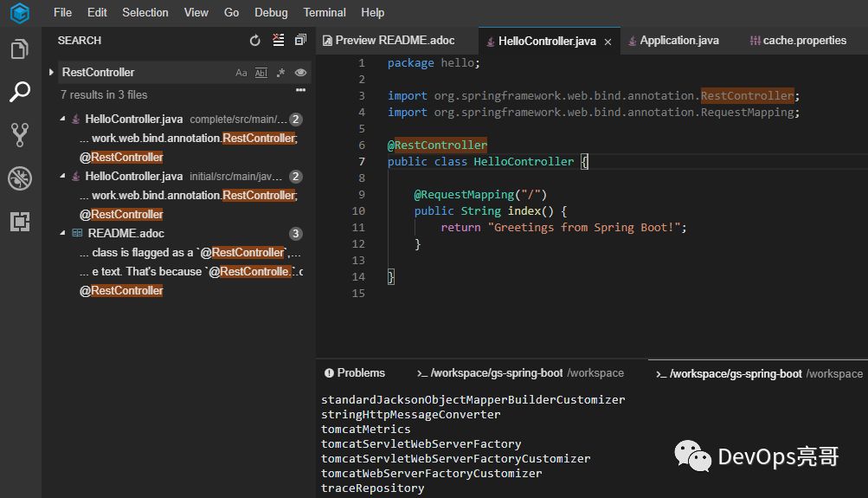Expand the replace field arrow beside search box
Viewport: 868px width, 498px height.
pyautogui.click(x=52, y=73)
